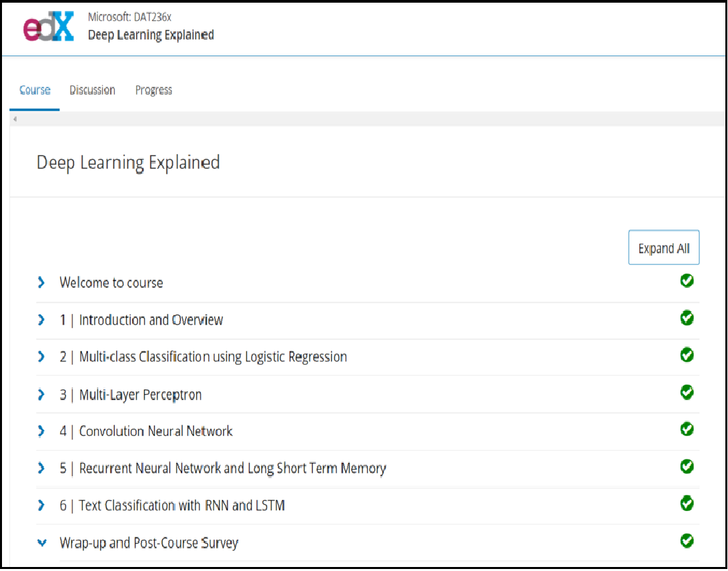Click checkmark next to Multi-class Classification section
This screenshot has width=728, height=571.
pos(687,355)
